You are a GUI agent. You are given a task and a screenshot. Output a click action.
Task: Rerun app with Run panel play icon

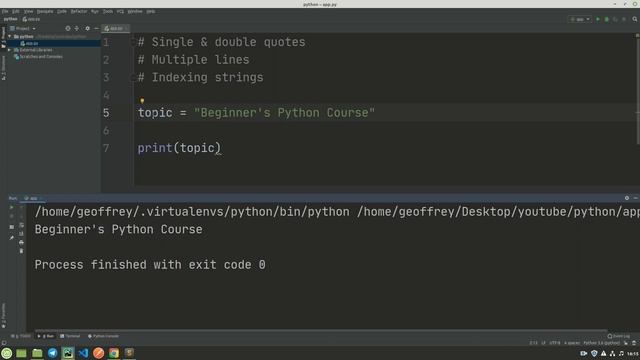[11, 207]
